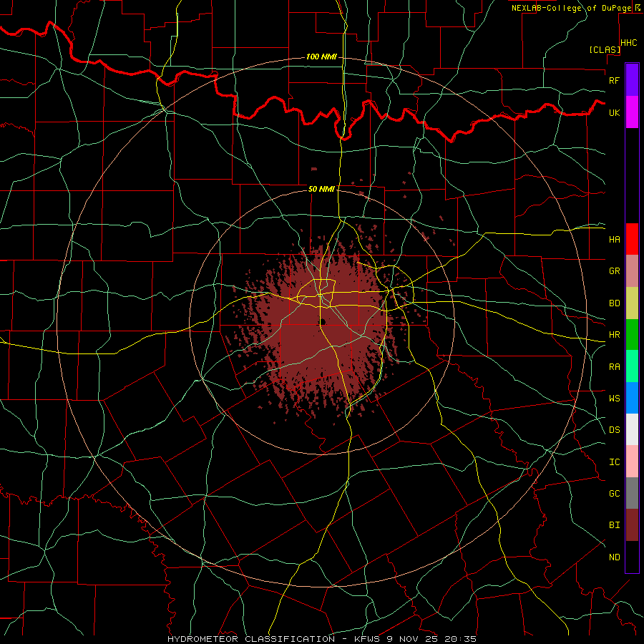Click the "HYDROMETEOR CLASSIFICATION" caption text

251,639
